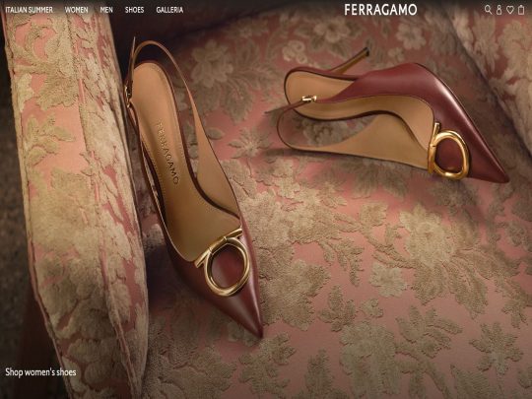View the wishlist heart icon
The image size is (532, 399).
point(510,10)
